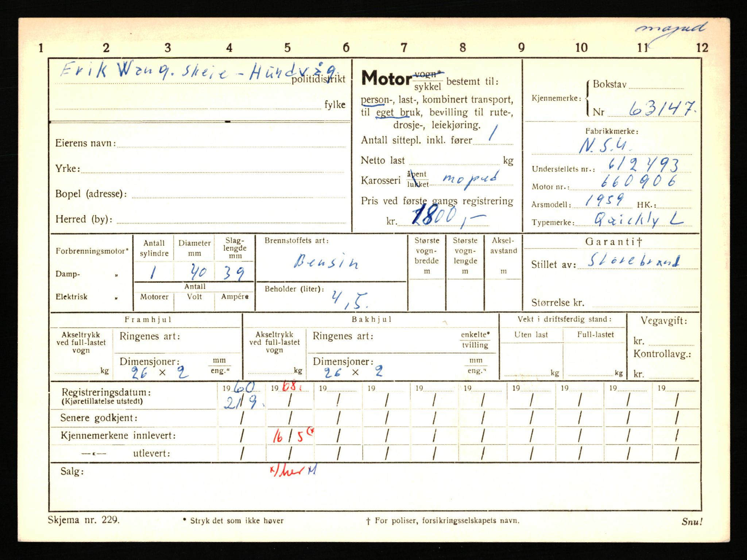
Task: Click the 'Brennstoffets art:' label
Action: pos(297,240)
